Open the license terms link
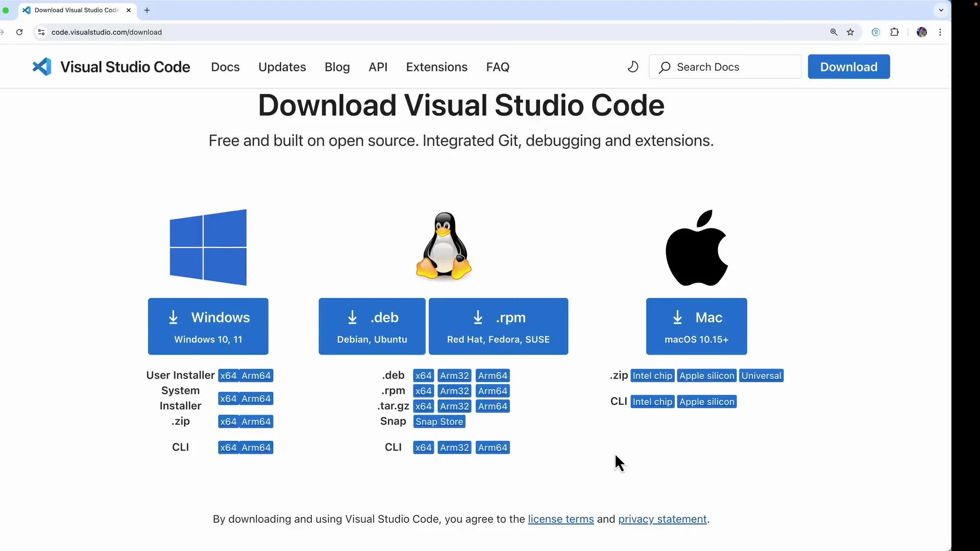The height and width of the screenshot is (551, 980). (561, 519)
